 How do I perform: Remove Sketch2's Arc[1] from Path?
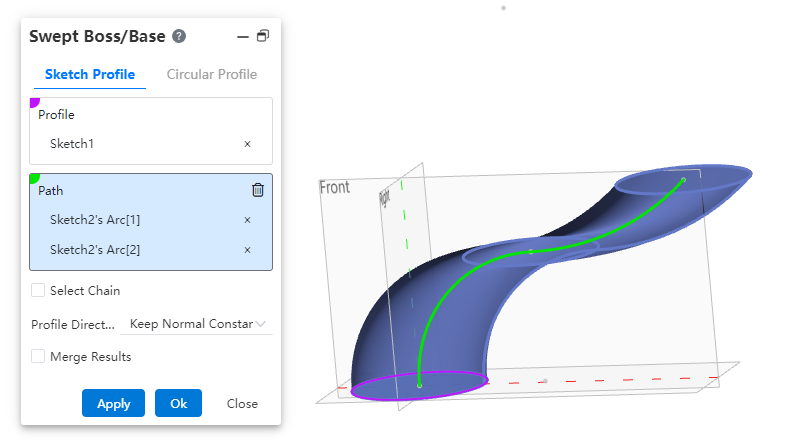(248, 220)
